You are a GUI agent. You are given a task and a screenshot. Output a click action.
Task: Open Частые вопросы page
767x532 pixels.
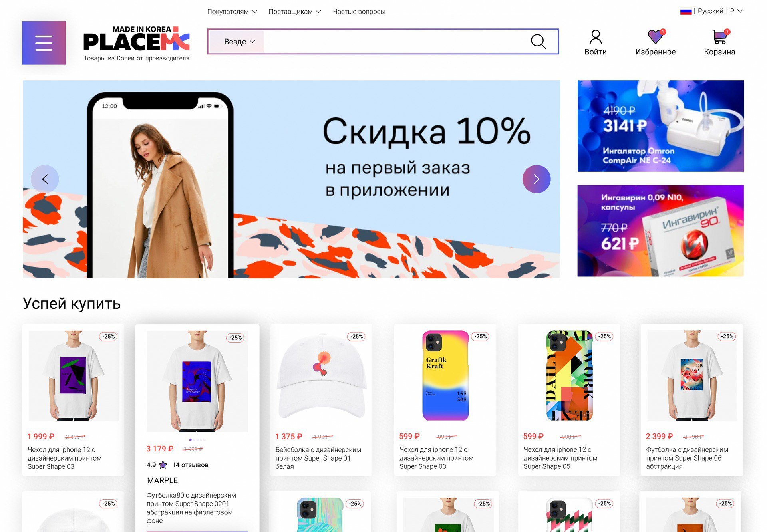pyautogui.click(x=359, y=12)
